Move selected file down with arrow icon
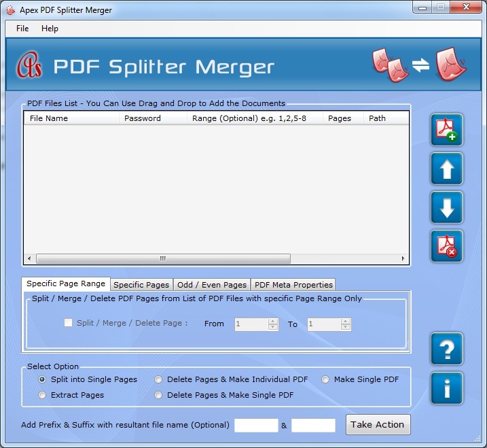The height and width of the screenshot is (448, 487). (x=447, y=207)
